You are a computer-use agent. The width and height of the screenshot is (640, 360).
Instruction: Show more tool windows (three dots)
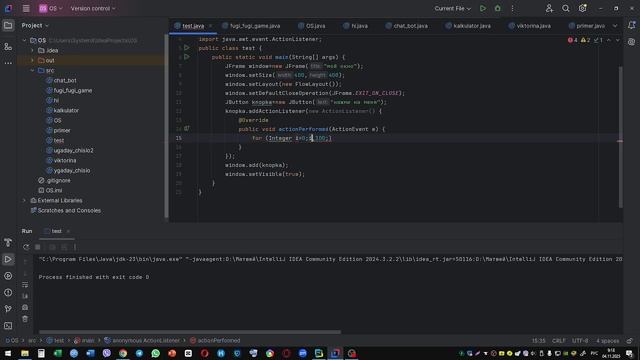point(8,63)
